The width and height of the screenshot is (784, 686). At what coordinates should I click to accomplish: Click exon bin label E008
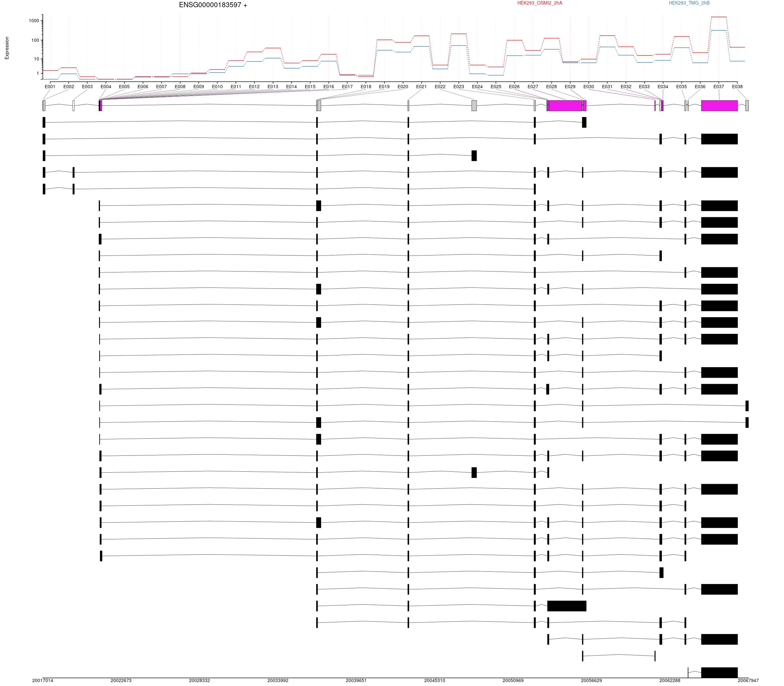(x=180, y=87)
